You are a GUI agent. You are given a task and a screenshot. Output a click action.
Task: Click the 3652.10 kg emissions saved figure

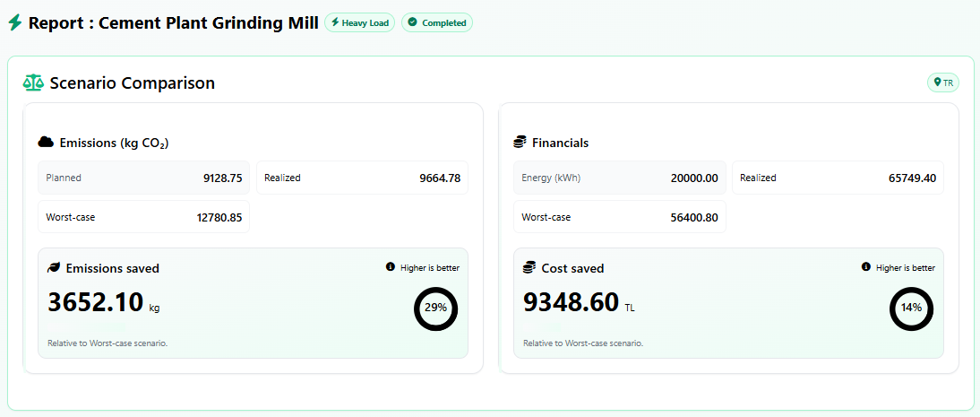point(96,303)
